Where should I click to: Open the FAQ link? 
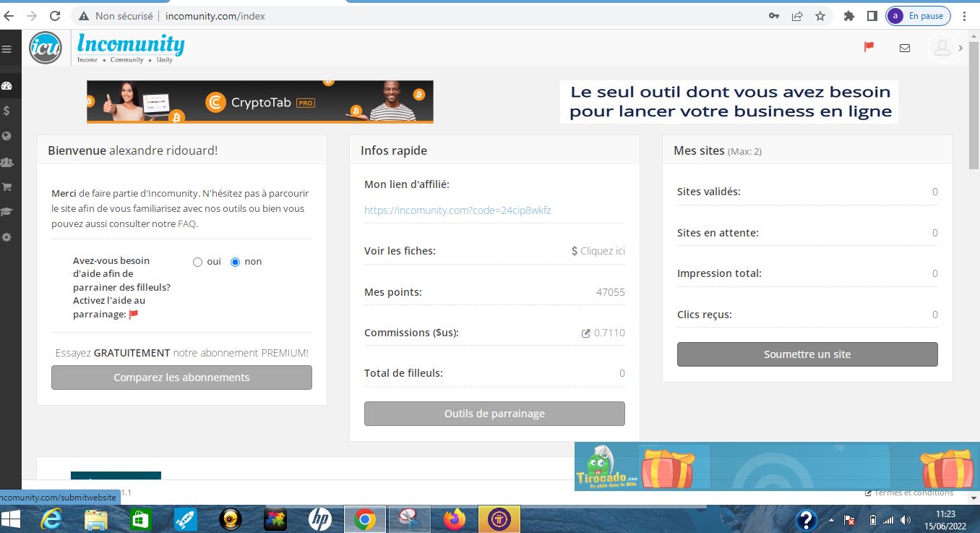coord(186,224)
